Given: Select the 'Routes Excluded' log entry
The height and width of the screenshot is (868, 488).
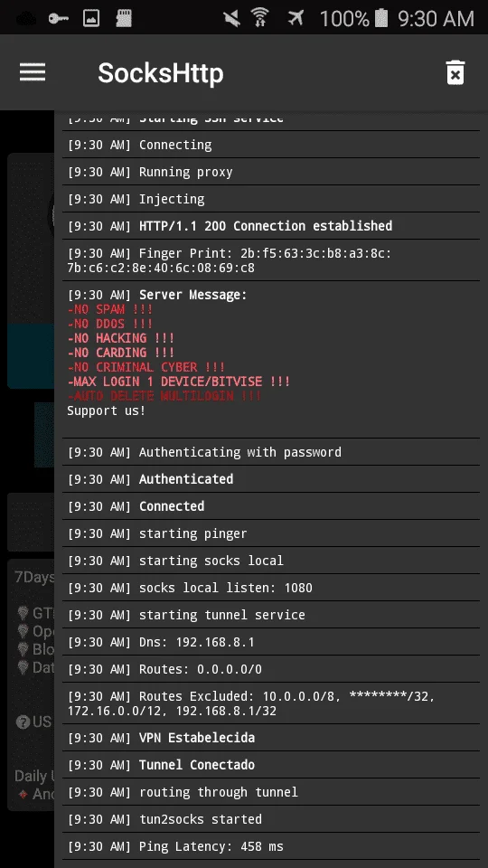Looking at the screenshot, I should tap(270, 703).
